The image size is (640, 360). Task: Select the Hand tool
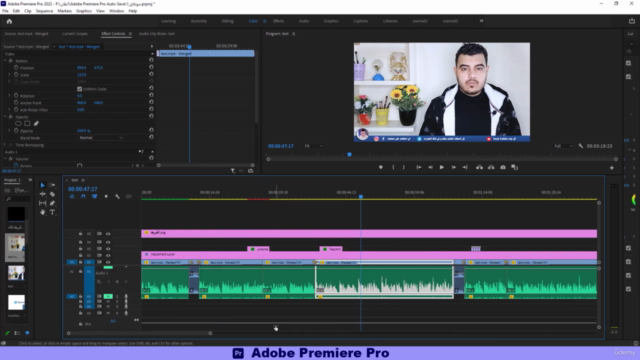tap(42, 212)
